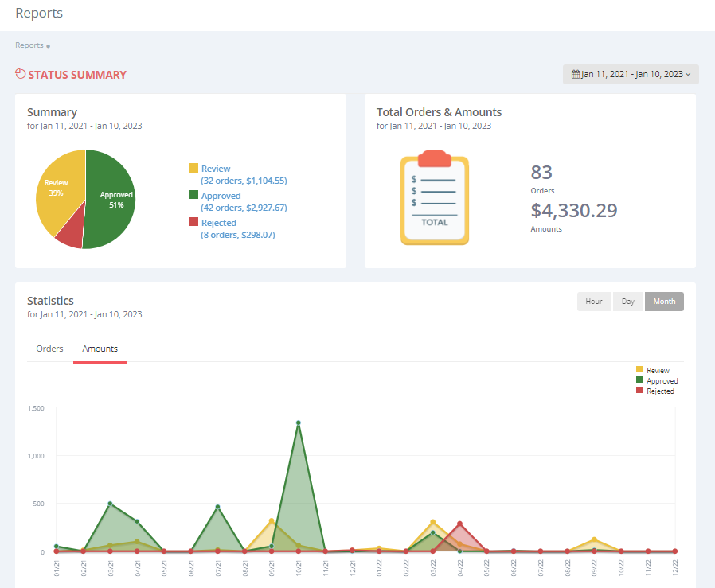Switch statistics granularity to Hour
This screenshot has width=715, height=588.
click(x=593, y=302)
